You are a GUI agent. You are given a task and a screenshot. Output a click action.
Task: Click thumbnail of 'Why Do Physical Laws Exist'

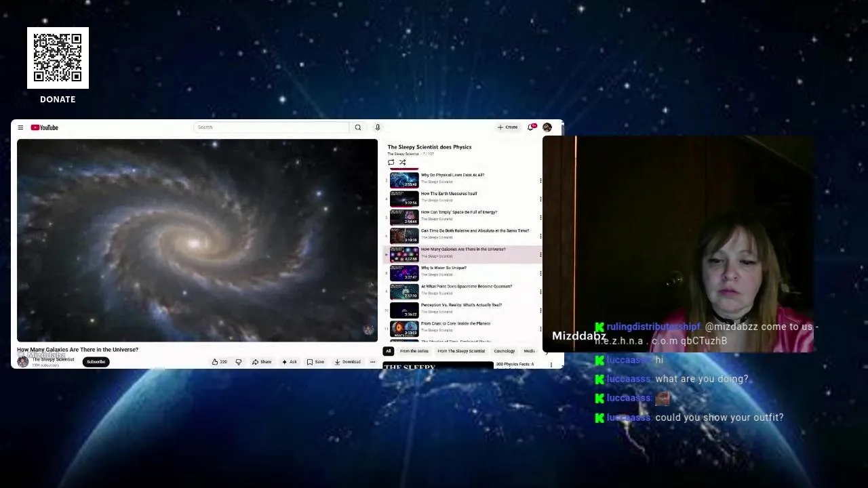tap(404, 180)
